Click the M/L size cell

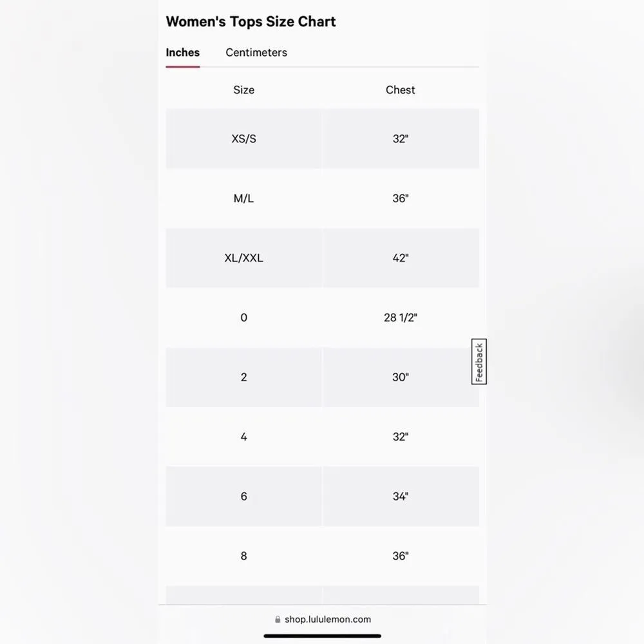pyautogui.click(x=243, y=198)
